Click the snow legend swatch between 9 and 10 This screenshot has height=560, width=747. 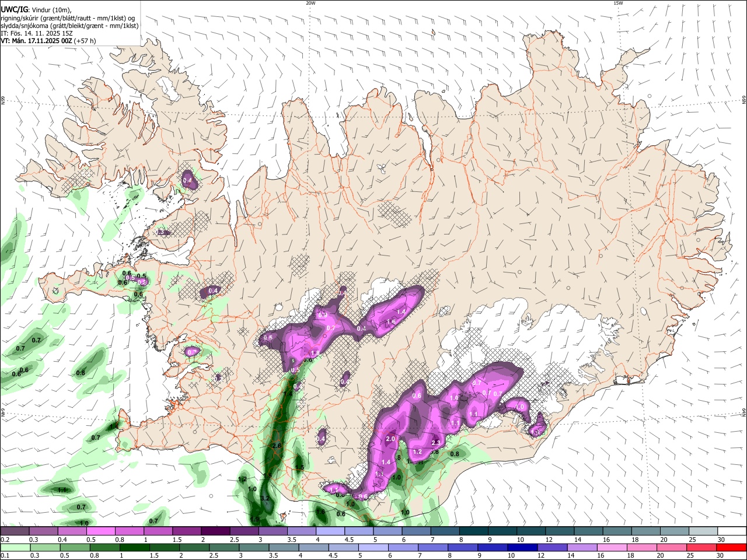pos(502,531)
